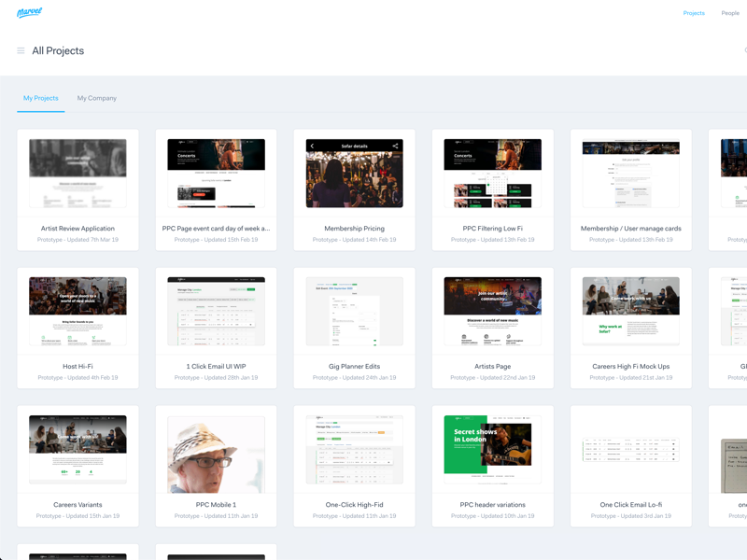Image resolution: width=747 pixels, height=560 pixels.
Task: Click 'Prototype - Updated 24th Jan 19' text
Action: click(x=355, y=378)
